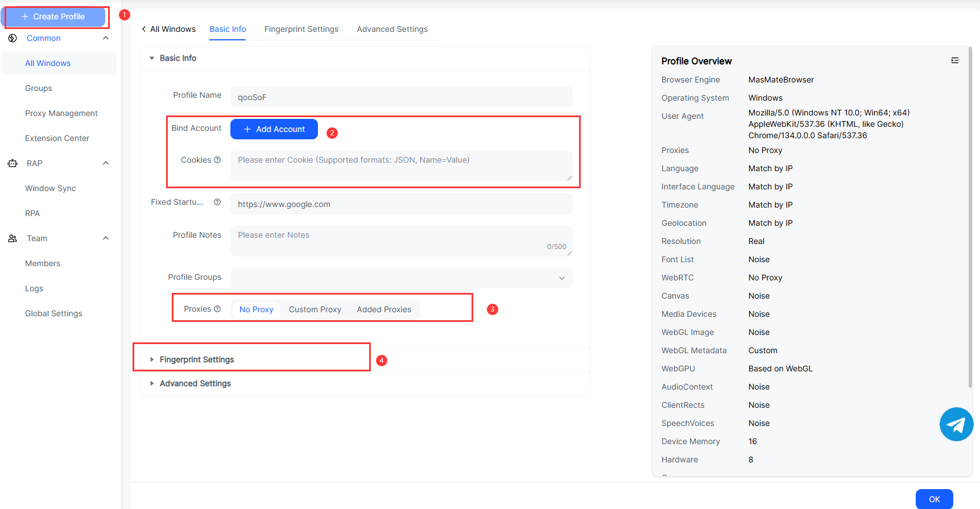Click the Profile Overview collapse icon
The image size is (980, 509).
tap(954, 60)
